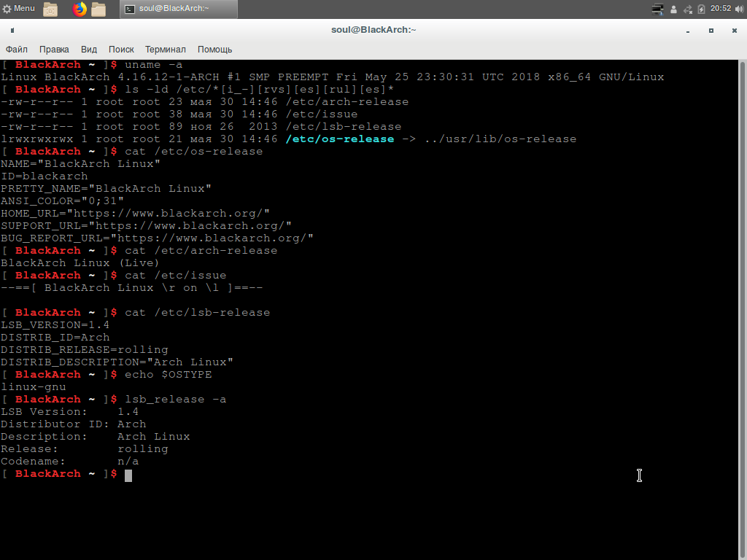Click the BUG_REPORT_URL line
The height and width of the screenshot is (560, 747).
click(x=158, y=238)
